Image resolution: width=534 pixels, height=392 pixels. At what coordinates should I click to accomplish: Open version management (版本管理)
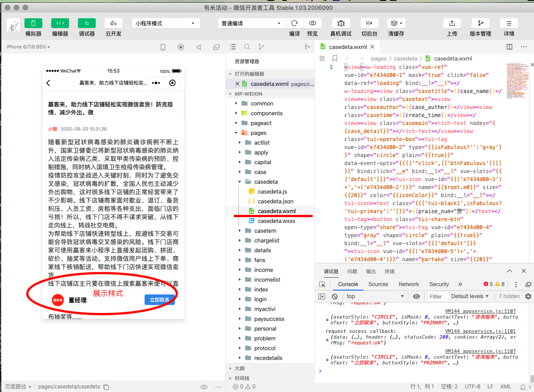pos(481,23)
